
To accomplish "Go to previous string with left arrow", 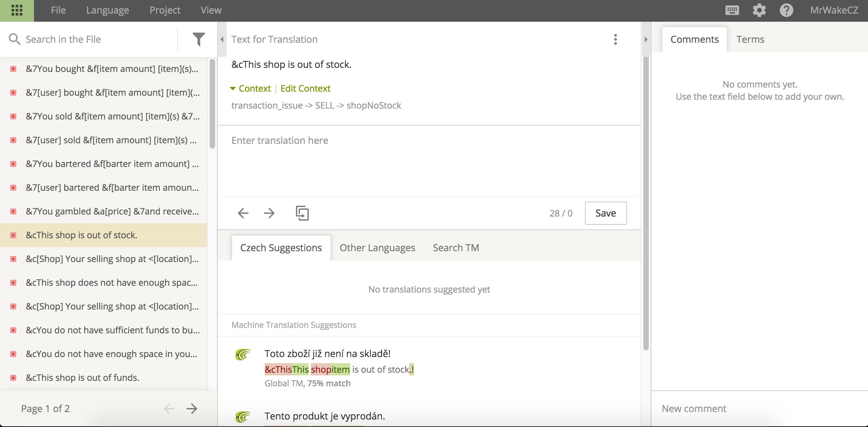I will click(x=243, y=213).
